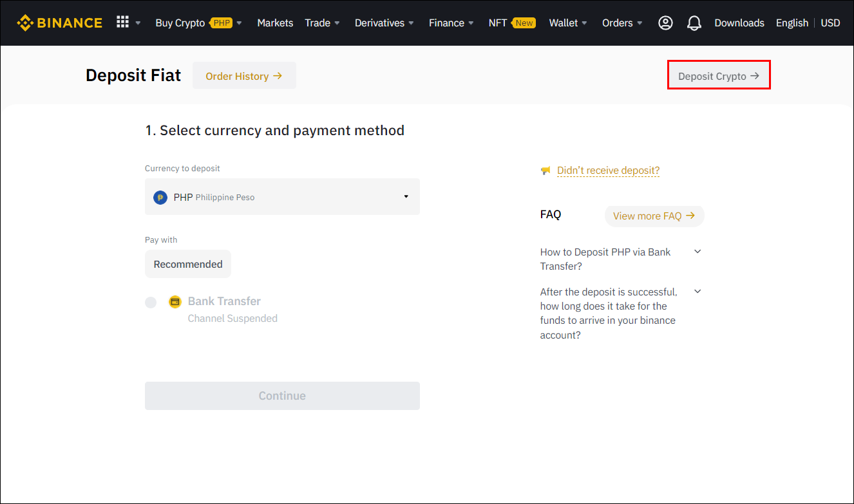
Task: Click the arrow on Deposit Crypto
Action: (x=756, y=75)
